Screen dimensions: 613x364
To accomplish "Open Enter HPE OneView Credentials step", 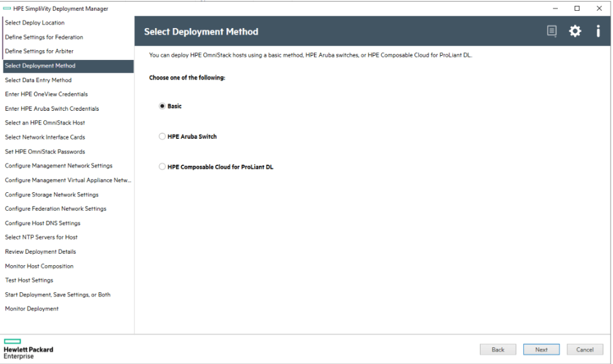I will (46, 94).
